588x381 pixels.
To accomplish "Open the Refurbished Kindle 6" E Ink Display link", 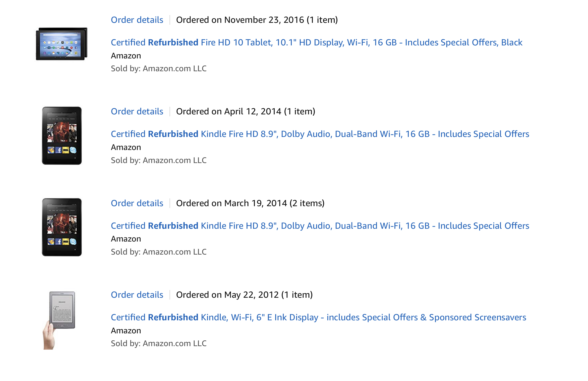I will pyautogui.click(x=318, y=317).
